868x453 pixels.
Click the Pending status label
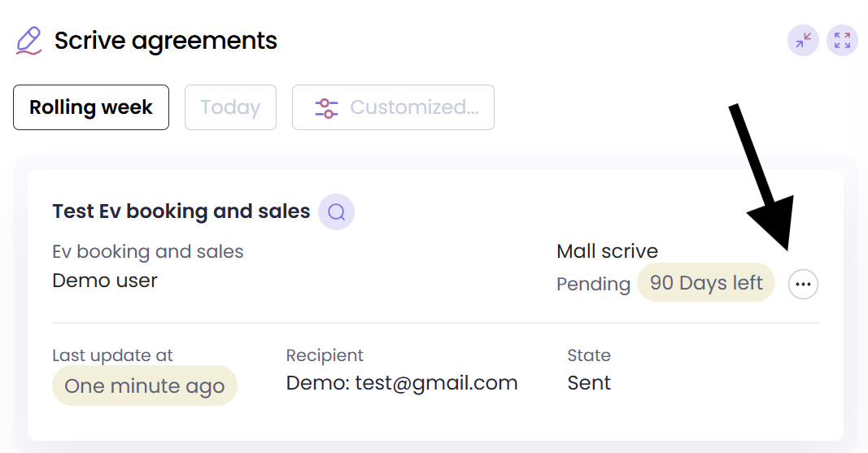coord(593,284)
